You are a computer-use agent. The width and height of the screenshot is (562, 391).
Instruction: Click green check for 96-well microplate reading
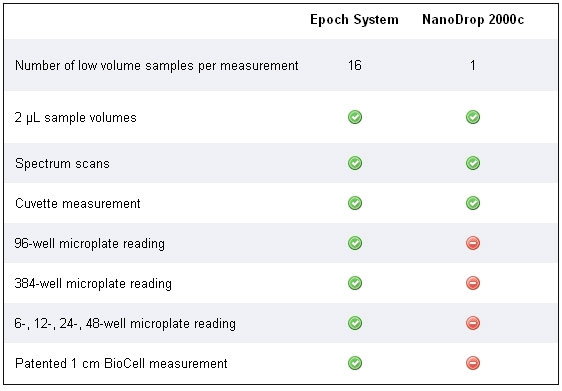tap(355, 243)
